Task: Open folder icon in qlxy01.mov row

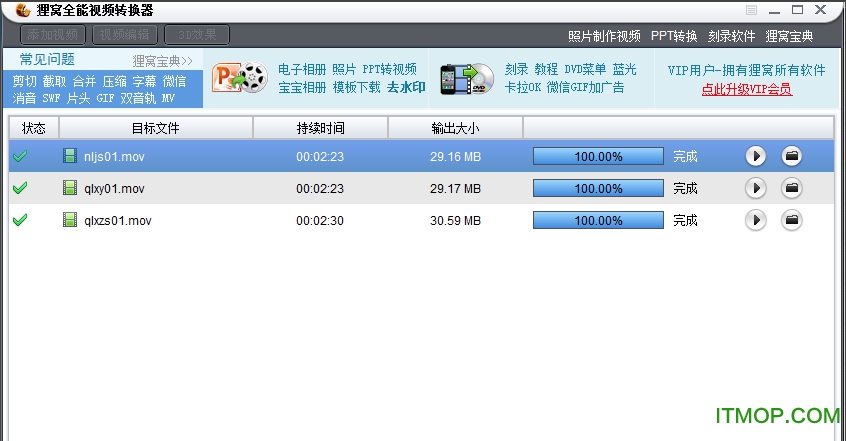Action: click(792, 188)
